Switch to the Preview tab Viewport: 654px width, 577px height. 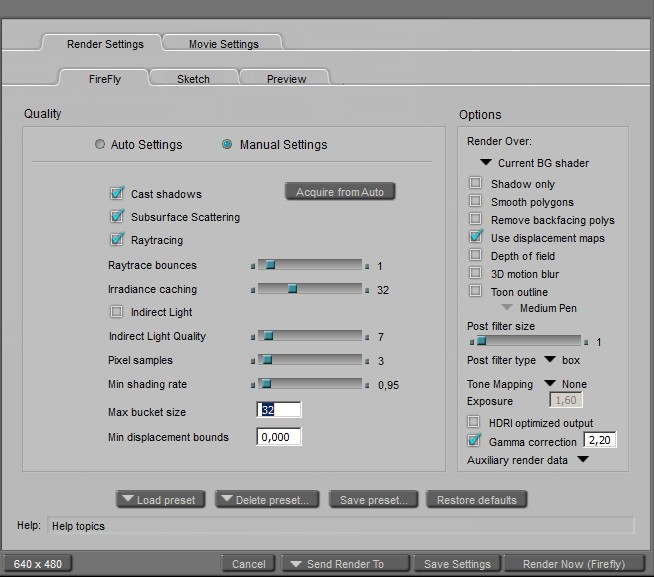pos(286,79)
